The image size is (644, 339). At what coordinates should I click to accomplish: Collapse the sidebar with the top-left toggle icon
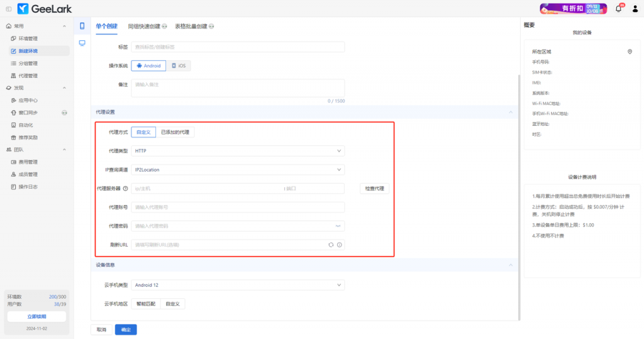pos(8,9)
